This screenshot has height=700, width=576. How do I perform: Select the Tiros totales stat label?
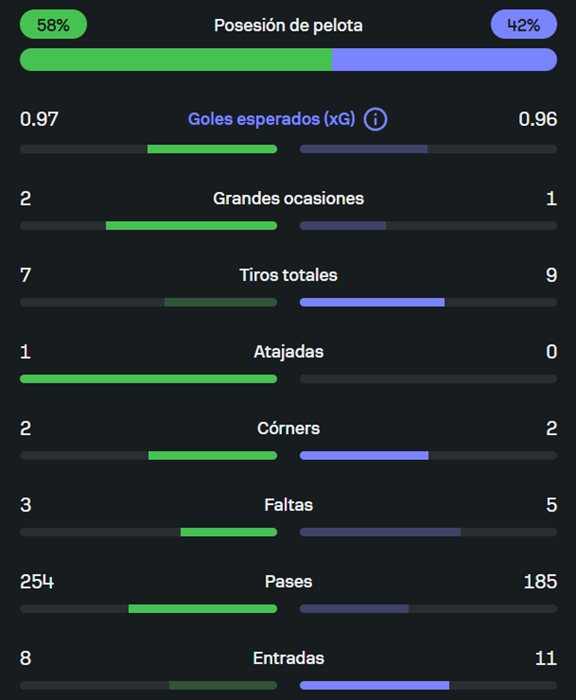click(288, 275)
